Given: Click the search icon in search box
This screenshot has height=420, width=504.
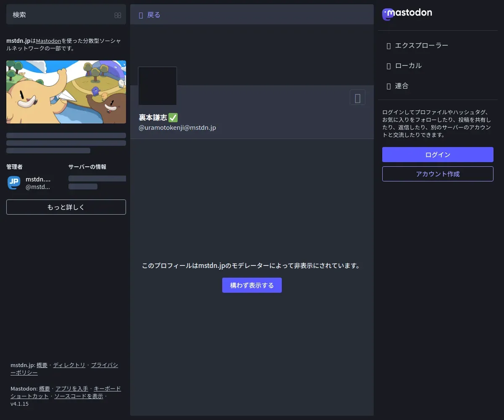Looking at the screenshot, I should tap(118, 15).
